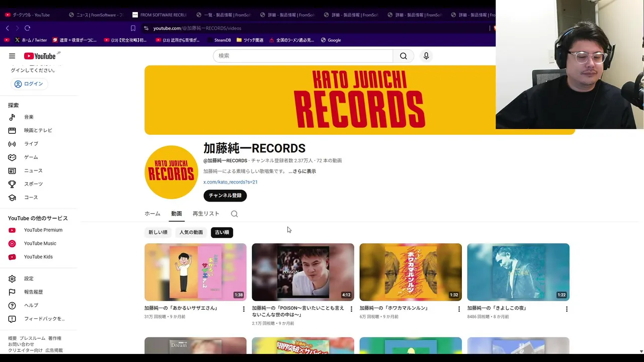Screen dimensions: 644x362
Task: Play the あかるいサザエさん video thumbnail
Action: (x=195, y=272)
